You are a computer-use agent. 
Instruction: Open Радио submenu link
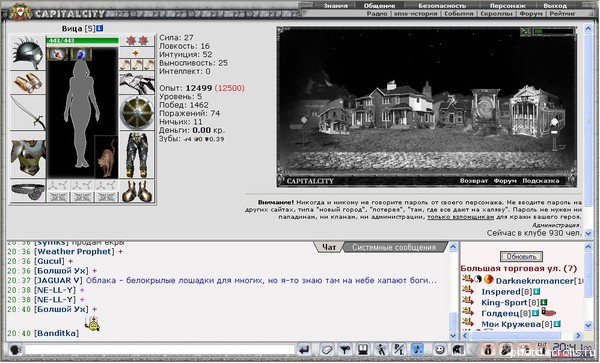pyautogui.click(x=377, y=13)
